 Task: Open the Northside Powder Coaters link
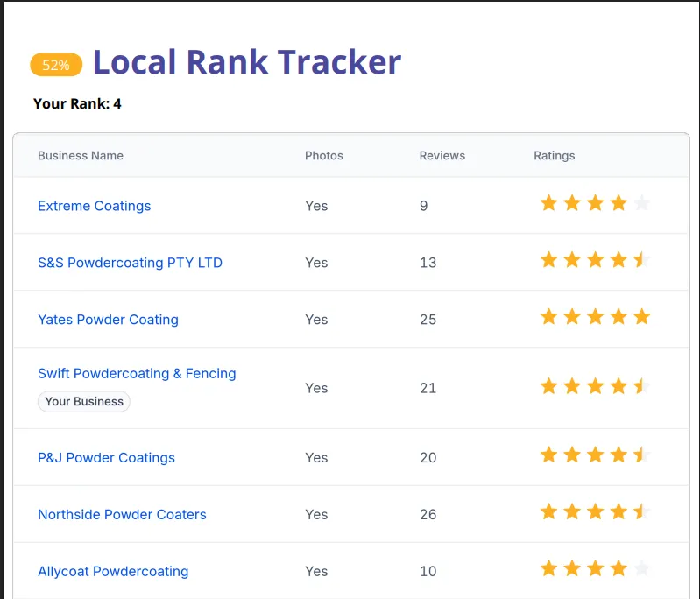[x=122, y=515]
